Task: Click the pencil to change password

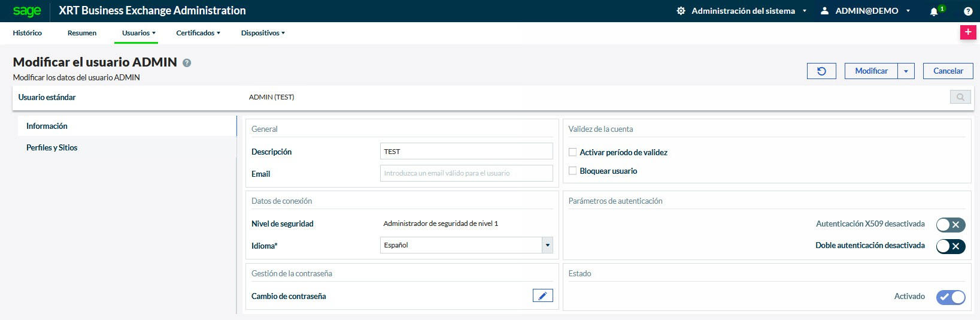Action: [x=542, y=296]
